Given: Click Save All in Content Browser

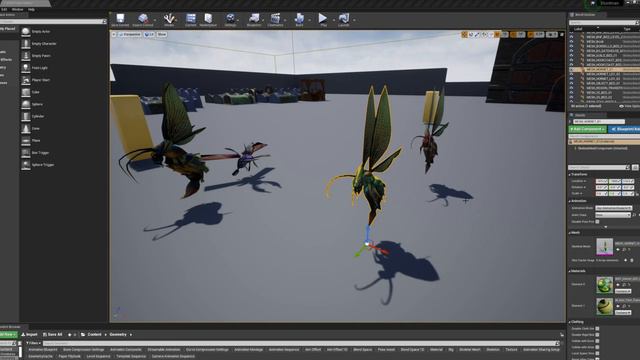Looking at the screenshot, I should [x=53, y=335].
